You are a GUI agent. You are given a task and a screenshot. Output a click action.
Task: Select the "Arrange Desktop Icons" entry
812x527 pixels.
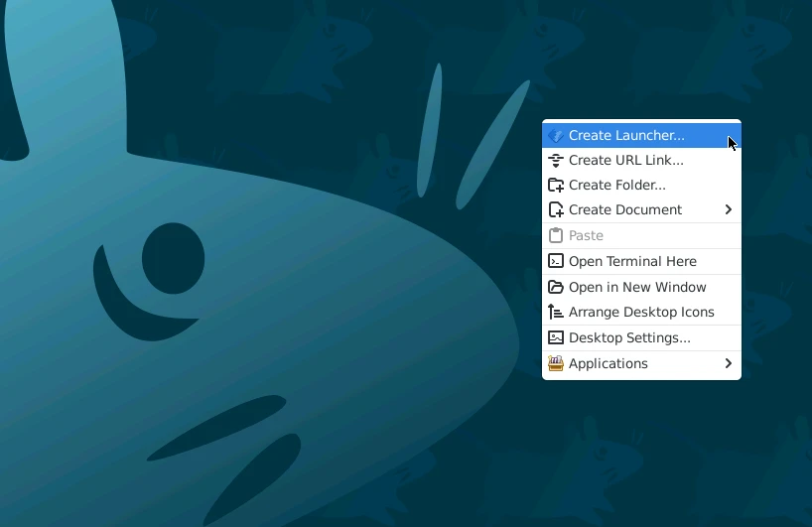click(x=641, y=312)
